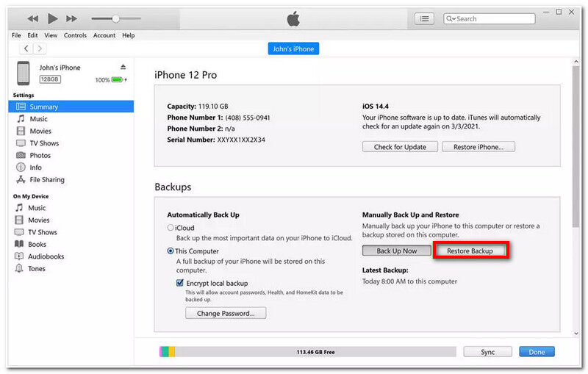The width and height of the screenshot is (588, 374).
Task: Click Back Up Now button
Action: pyautogui.click(x=397, y=251)
